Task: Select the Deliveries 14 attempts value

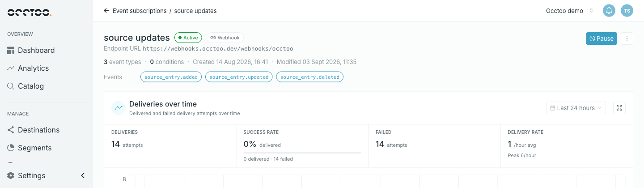Action: [x=127, y=144]
